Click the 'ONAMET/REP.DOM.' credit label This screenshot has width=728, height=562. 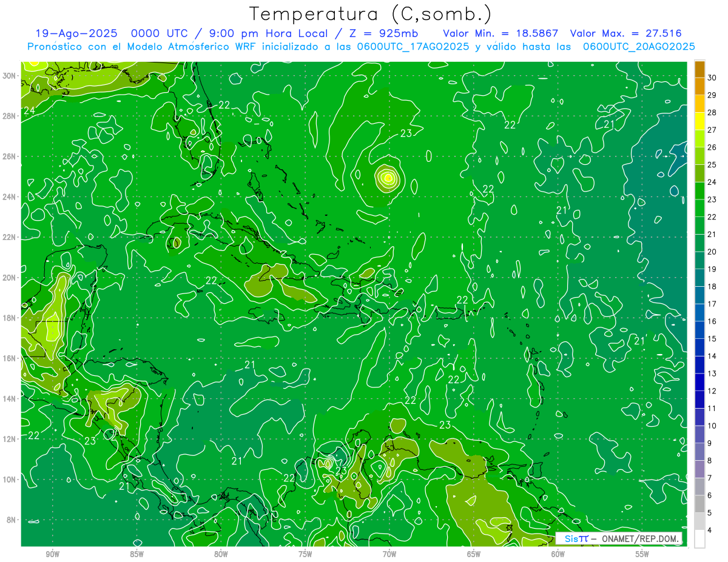pos(641,538)
